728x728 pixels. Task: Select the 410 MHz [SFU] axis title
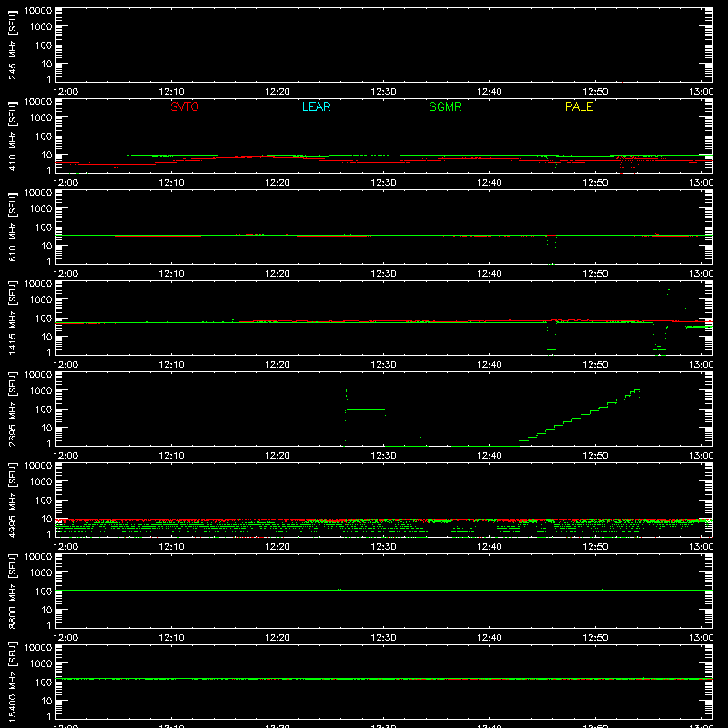(12, 136)
